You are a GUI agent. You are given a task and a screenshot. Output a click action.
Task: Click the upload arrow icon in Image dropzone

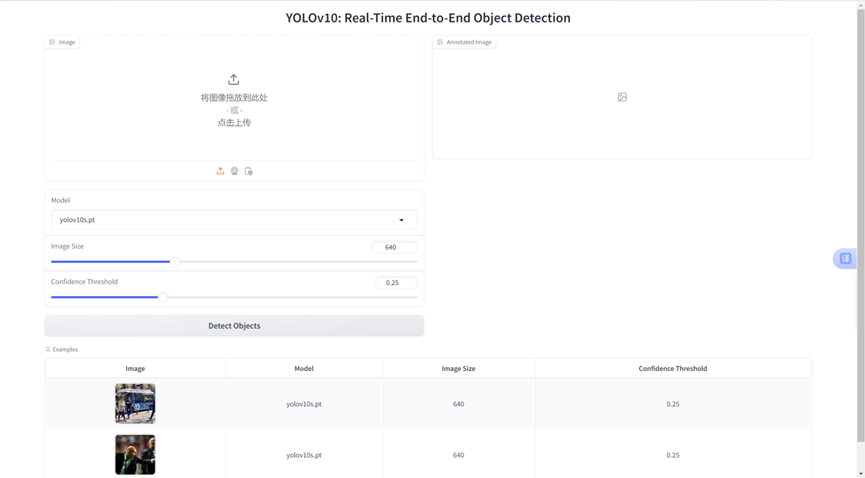click(234, 79)
